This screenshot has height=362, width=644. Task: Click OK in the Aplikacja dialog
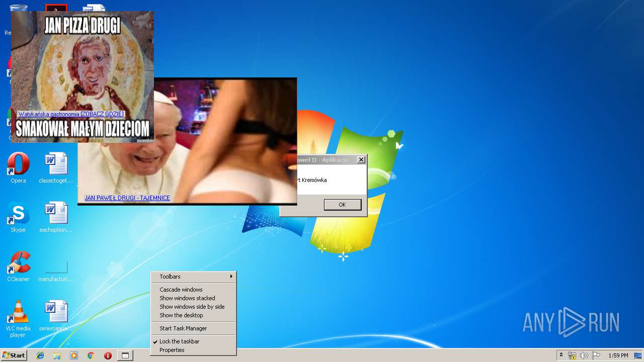point(342,205)
